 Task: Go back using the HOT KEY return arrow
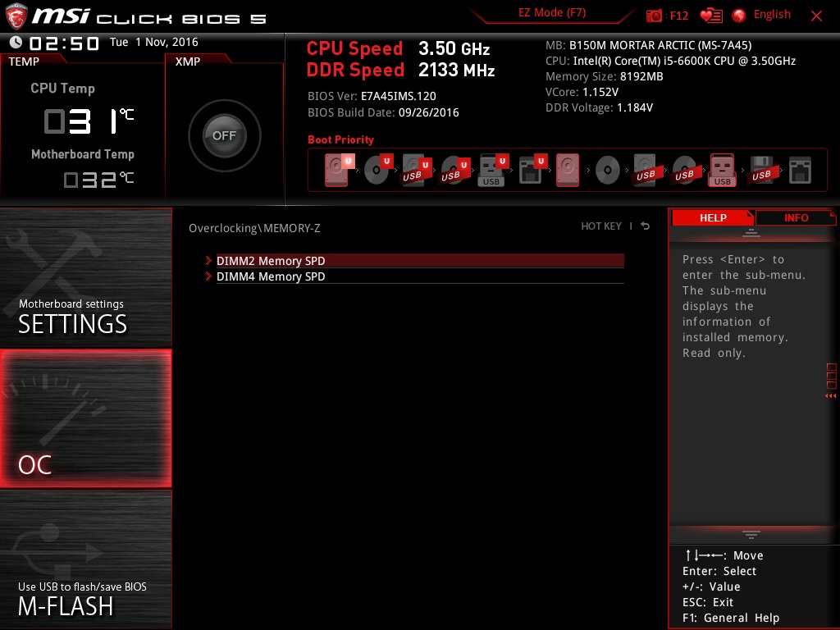click(x=646, y=226)
